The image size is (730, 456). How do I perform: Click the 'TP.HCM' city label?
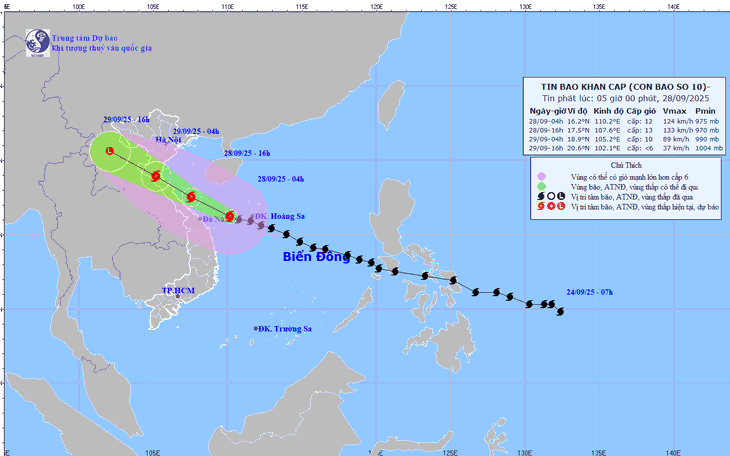click(178, 291)
